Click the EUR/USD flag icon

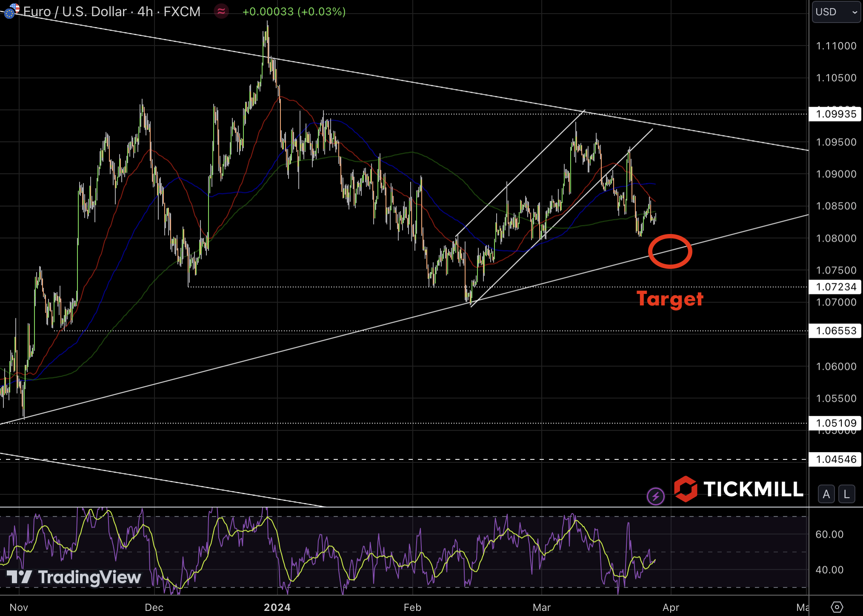coord(11,11)
